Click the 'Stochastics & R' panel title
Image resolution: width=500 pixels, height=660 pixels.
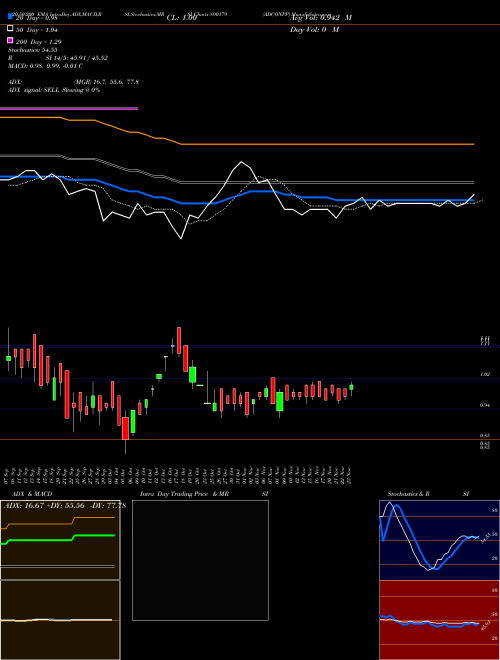(x=408, y=494)
